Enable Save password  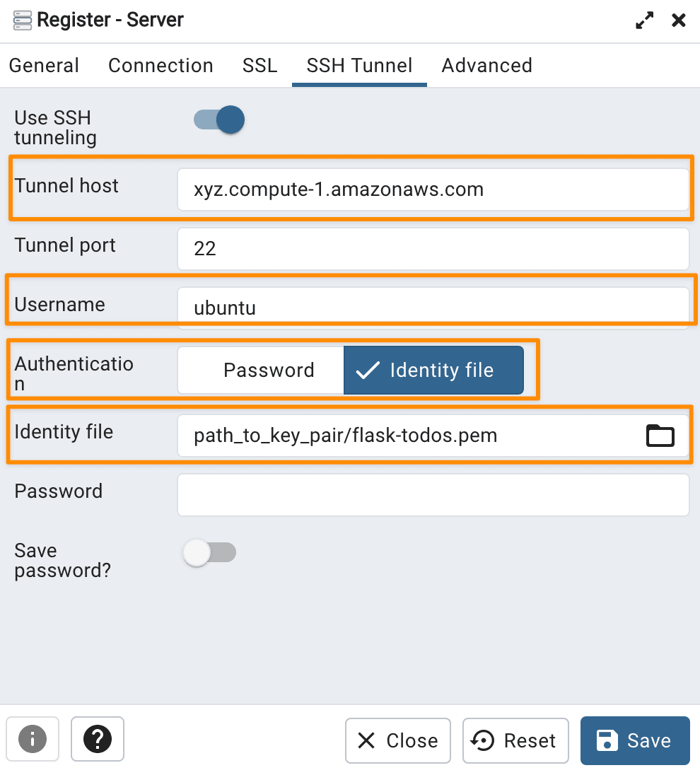point(209,553)
